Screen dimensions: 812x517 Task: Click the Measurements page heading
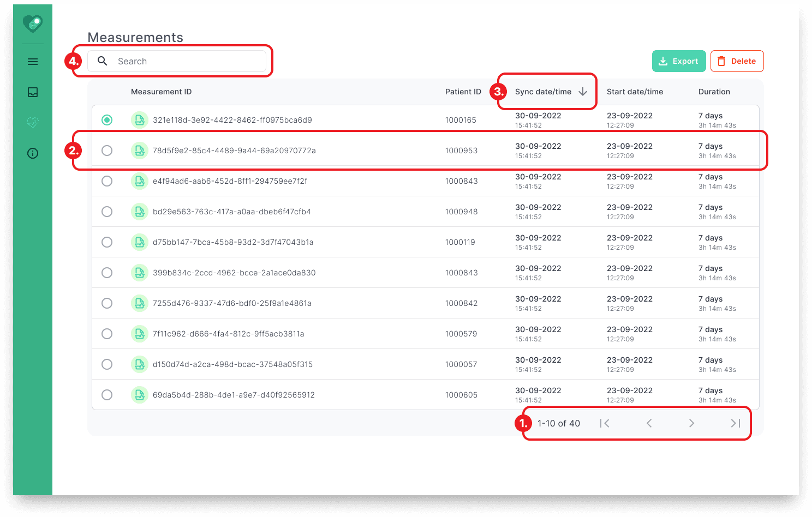(135, 37)
